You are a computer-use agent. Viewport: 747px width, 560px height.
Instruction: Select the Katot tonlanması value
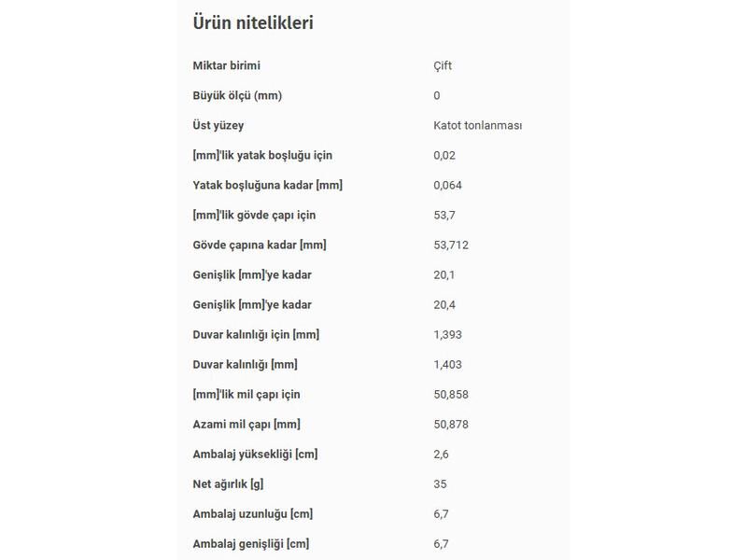478,126
